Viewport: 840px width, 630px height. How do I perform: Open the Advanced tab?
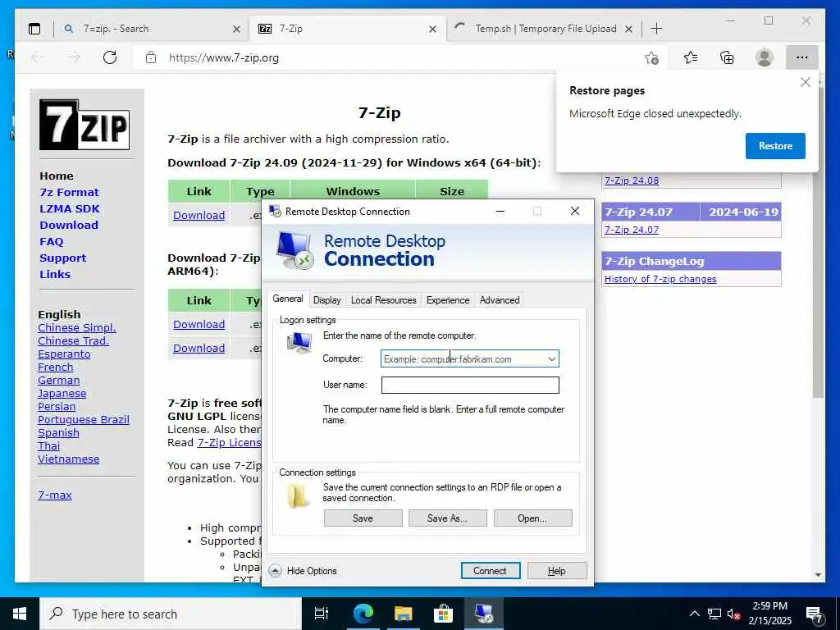500,300
